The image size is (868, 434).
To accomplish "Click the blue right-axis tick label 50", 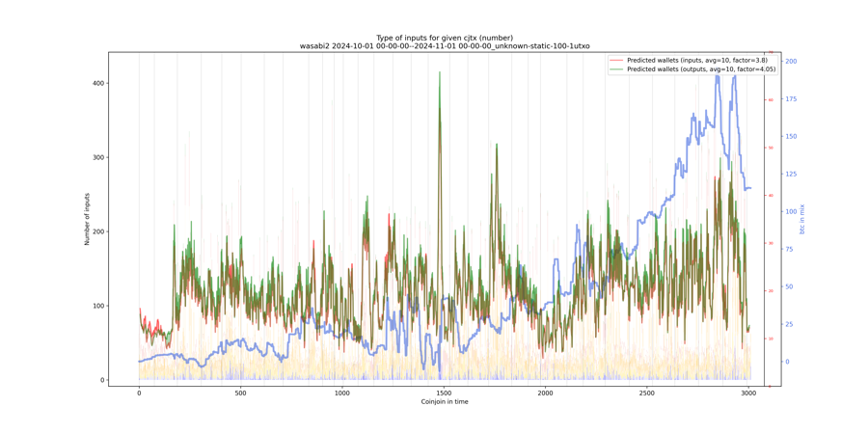I will click(x=789, y=286).
